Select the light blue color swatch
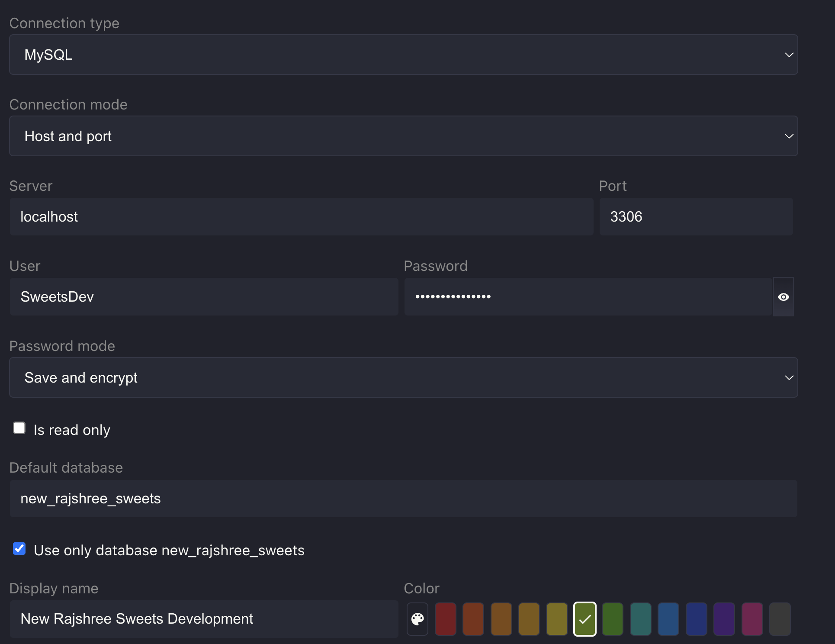This screenshot has height=644, width=835. 668,619
